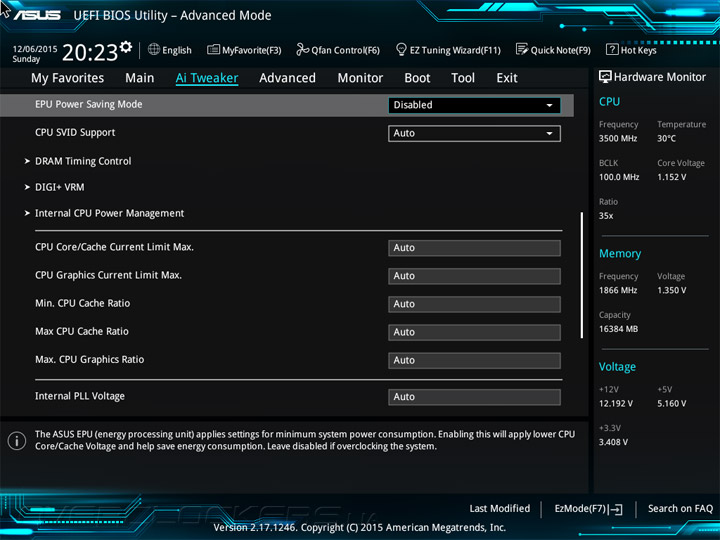Click the Memory section heading
The image size is (720, 540).
pyautogui.click(x=620, y=253)
